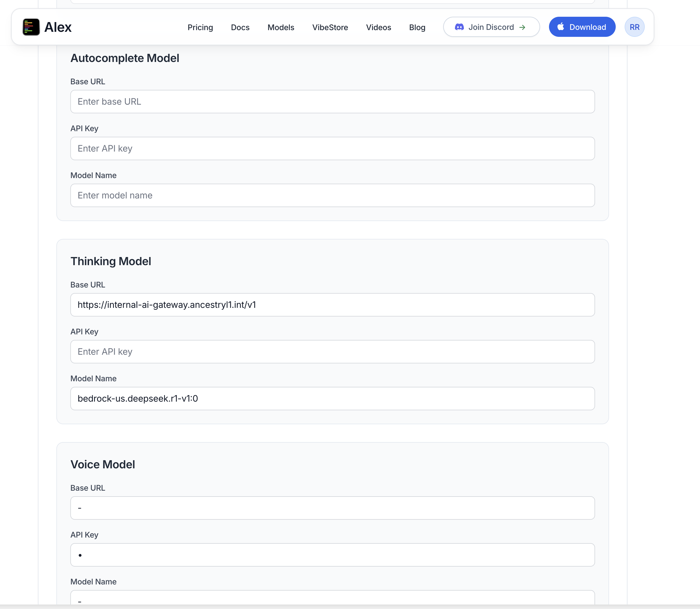This screenshot has height=609, width=700.
Task: Click the Join Discord button
Action: [491, 27]
